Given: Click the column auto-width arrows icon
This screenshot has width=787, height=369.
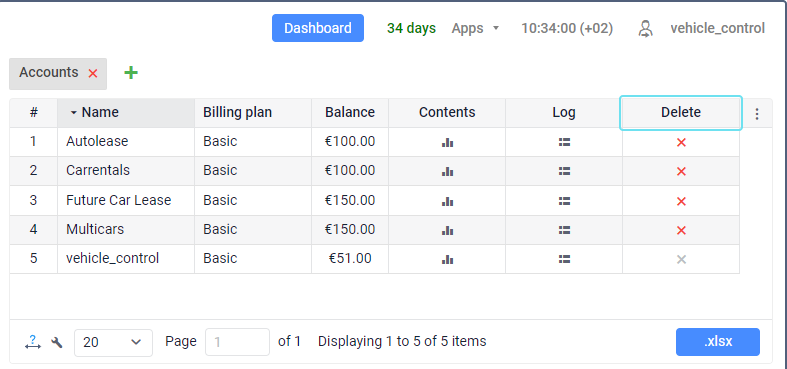Looking at the screenshot, I should pos(33,342).
